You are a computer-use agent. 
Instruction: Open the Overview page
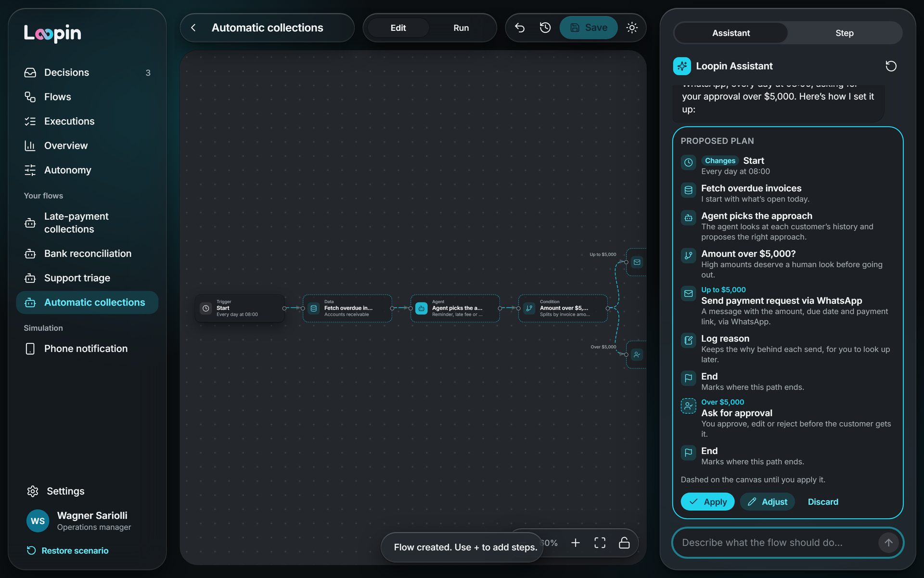(x=87, y=145)
